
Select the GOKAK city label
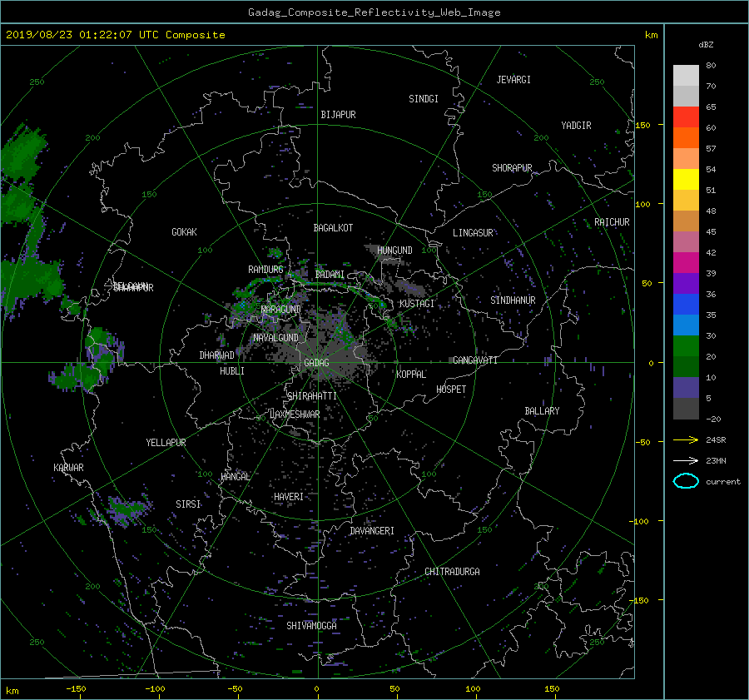[x=184, y=232]
